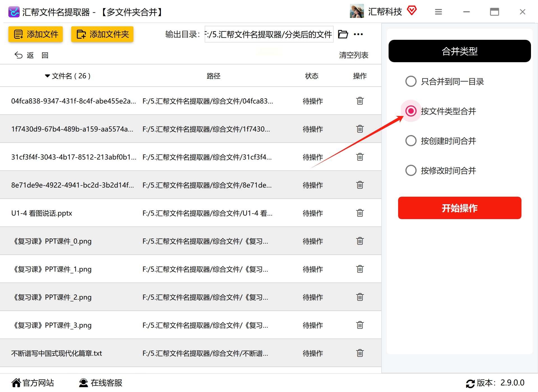Select file name U1-4 看图说话.pptx
Viewport: 538px width, 392px height.
click(41, 213)
